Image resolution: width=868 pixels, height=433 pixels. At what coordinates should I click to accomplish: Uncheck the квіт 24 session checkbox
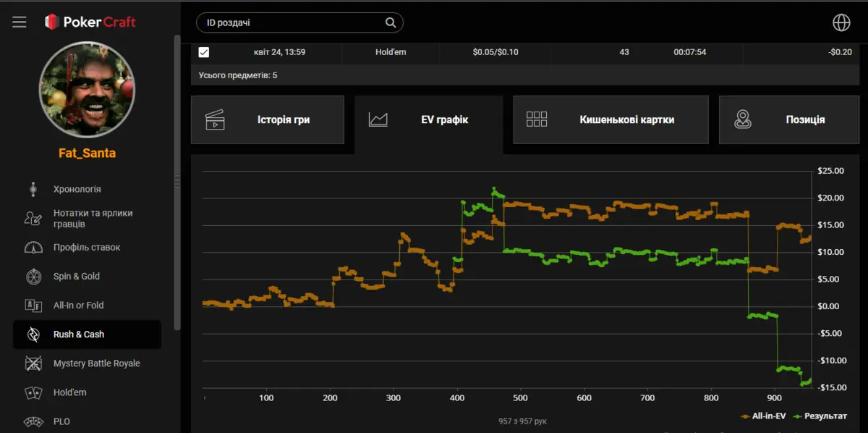click(x=204, y=52)
